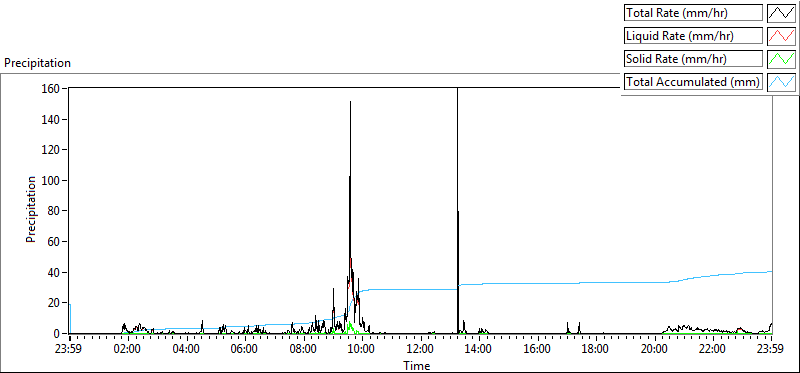This screenshot has height=373, width=800.
Task: Click the 22:00 time axis label
Action: tap(712, 350)
